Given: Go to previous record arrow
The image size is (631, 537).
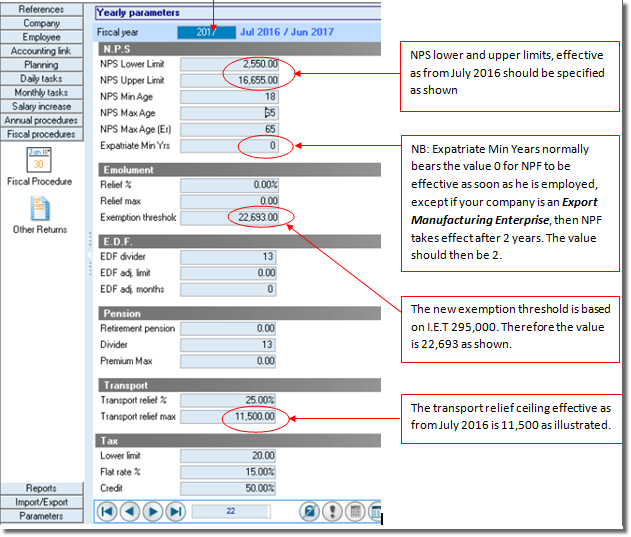Looking at the screenshot, I should click(129, 512).
